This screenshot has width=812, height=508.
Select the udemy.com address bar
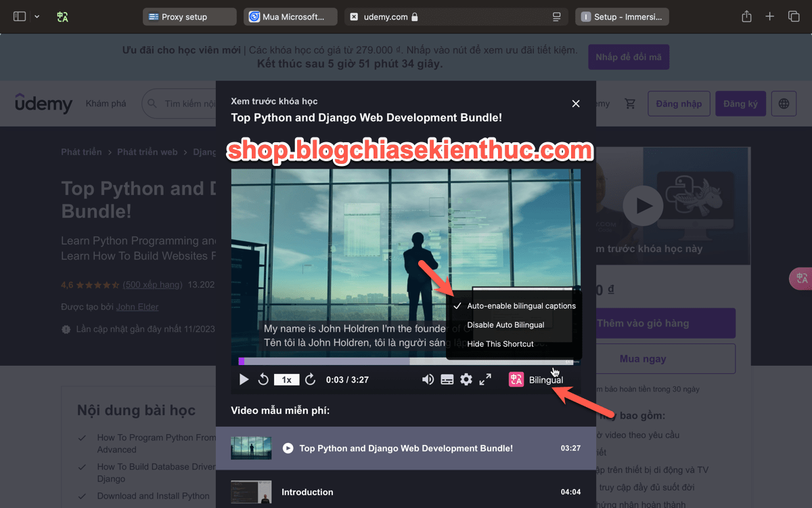coord(456,17)
